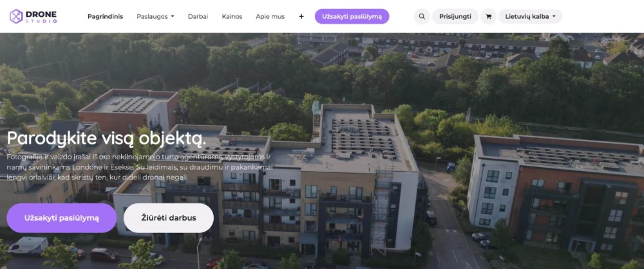
Task: Open the Lietuvių kalba language selector
Action: pyautogui.click(x=530, y=17)
